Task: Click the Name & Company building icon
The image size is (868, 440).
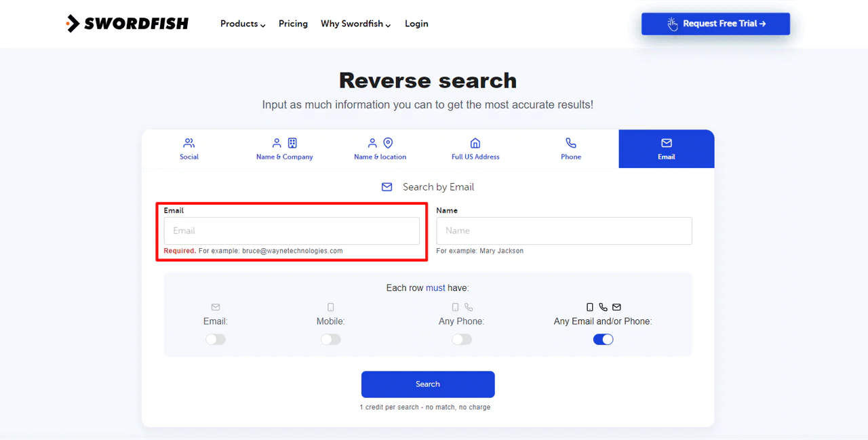Action: (x=292, y=143)
